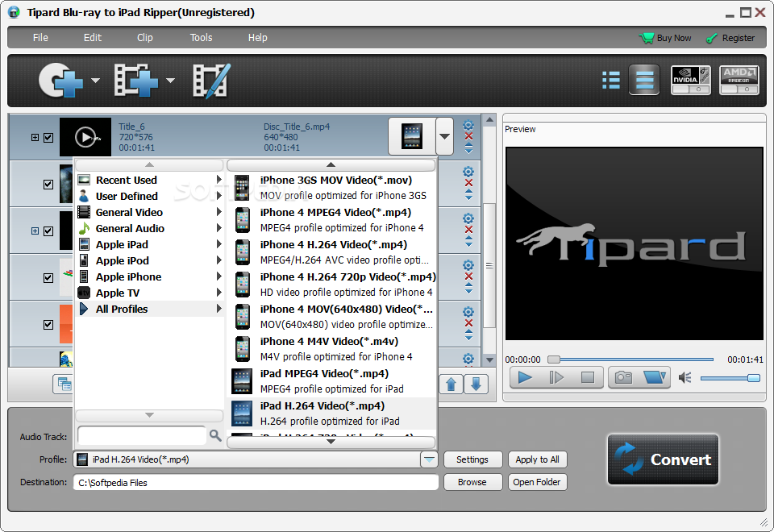The width and height of the screenshot is (774, 532).
Task: Toggle NVIDIA acceleration switch
Action: tap(691, 80)
